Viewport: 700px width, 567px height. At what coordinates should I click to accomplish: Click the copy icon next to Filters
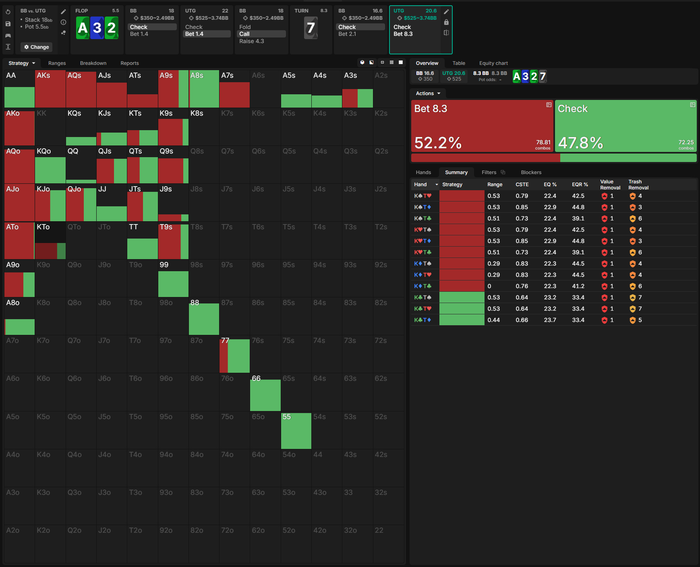click(x=503, y=172)
